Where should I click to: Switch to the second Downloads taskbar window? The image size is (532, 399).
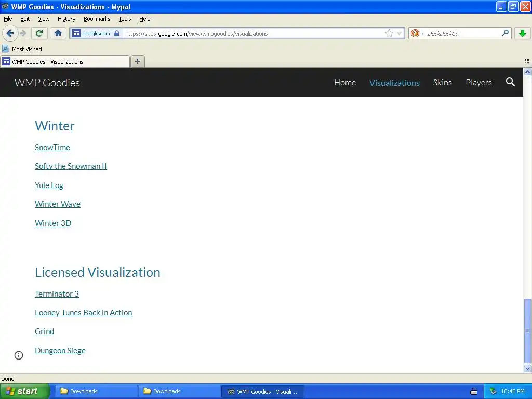179,391
